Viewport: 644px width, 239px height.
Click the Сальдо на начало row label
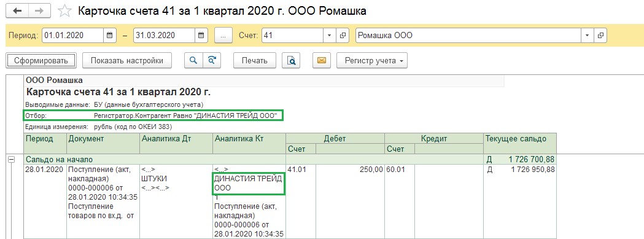click(x=60, y=159)
